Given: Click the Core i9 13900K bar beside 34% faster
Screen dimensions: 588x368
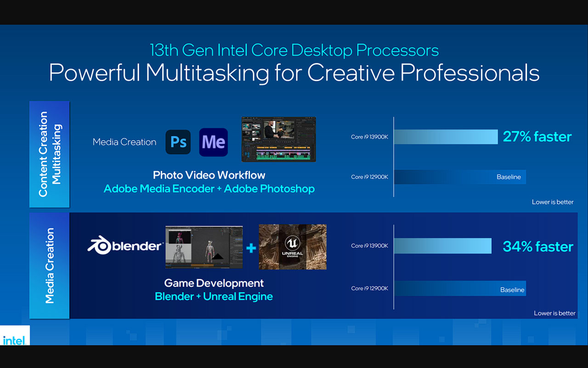Looking at the screenshot, I should [x=442, y=246].
